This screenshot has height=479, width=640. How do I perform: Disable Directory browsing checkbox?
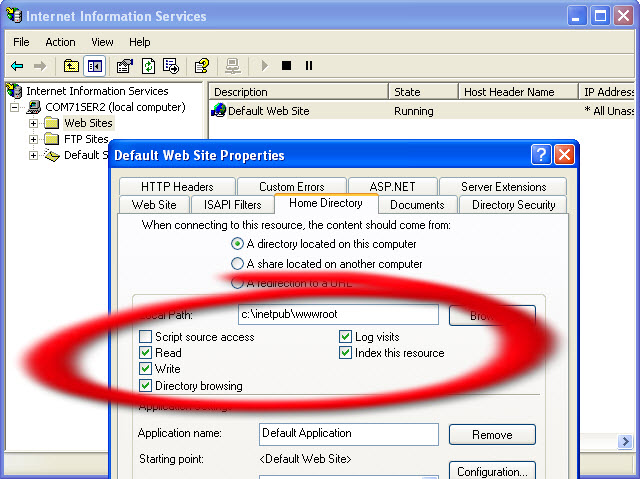(145, 386)
